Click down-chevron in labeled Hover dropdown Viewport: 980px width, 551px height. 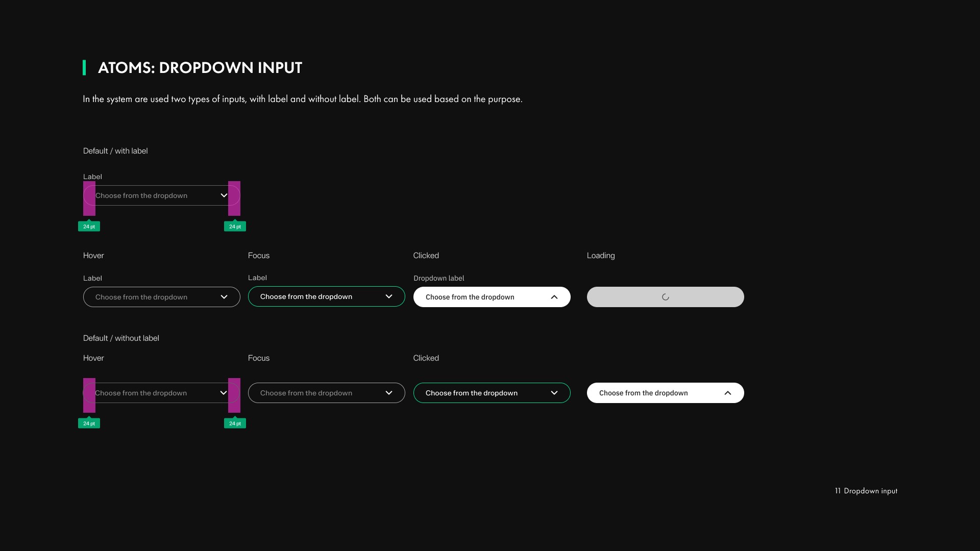click(x=224, y=297)
